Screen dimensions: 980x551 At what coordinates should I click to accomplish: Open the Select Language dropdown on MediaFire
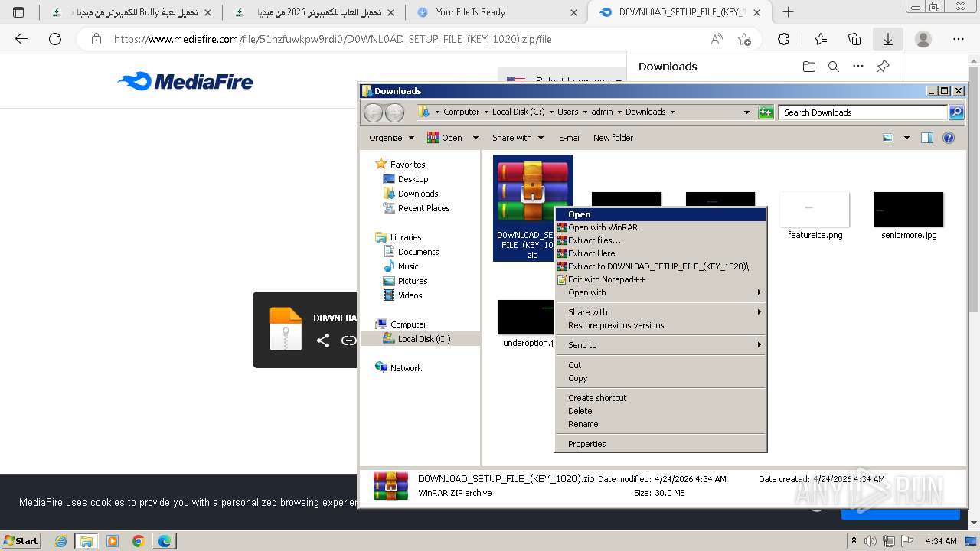click(563, 80)
